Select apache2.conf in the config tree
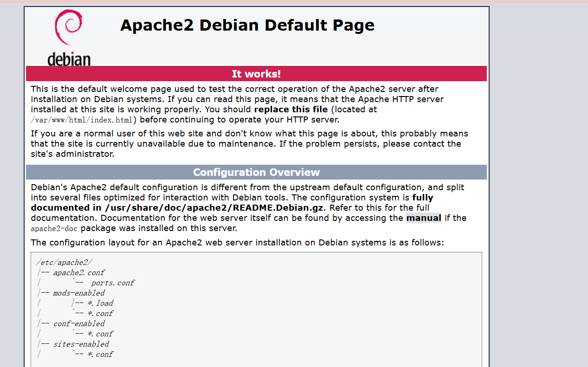 [x=78, y=273]
